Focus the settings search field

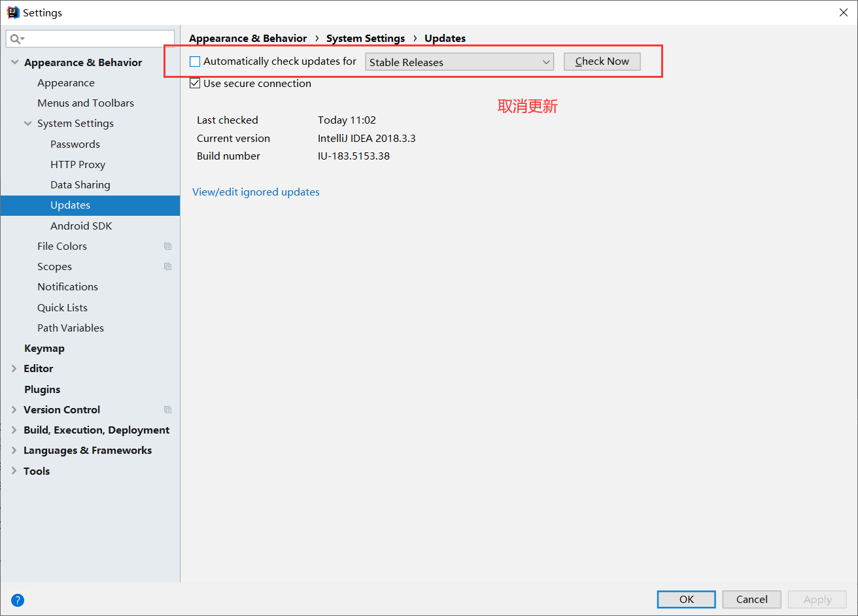tap(90, 39)
